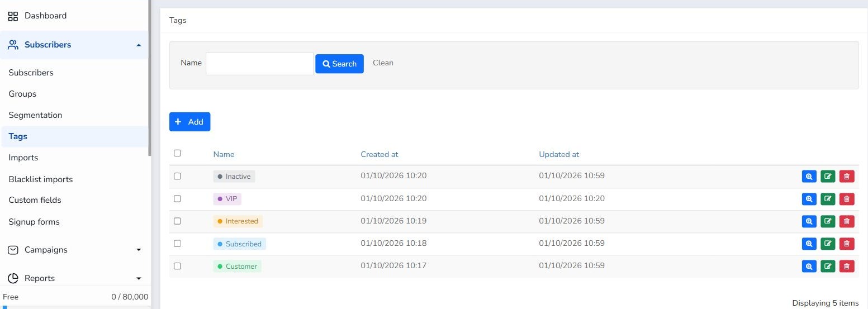The image size is (868, 309).
Task: View details of the Customer tag
Action: tap(809, 267)
